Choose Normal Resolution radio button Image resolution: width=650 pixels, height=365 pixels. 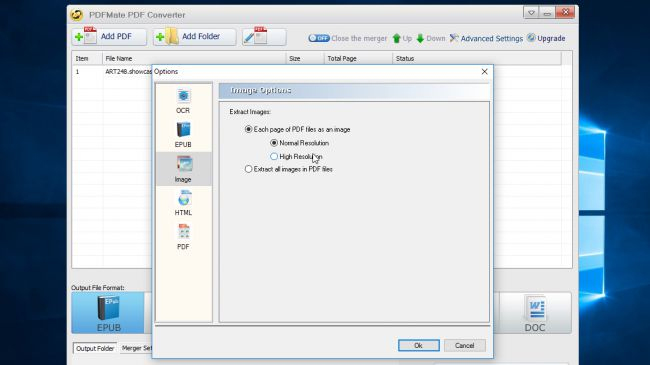coord(299,143)
